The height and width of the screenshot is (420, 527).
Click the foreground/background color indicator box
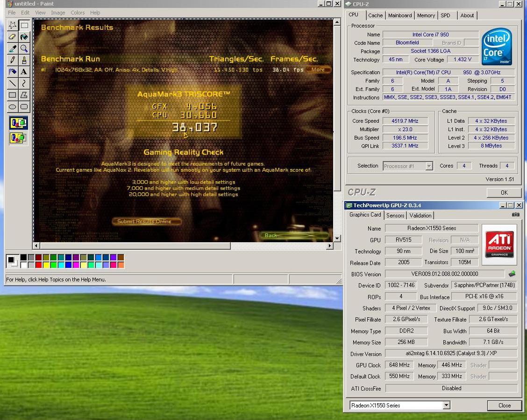pyautogui.click(x=13, y=261)
